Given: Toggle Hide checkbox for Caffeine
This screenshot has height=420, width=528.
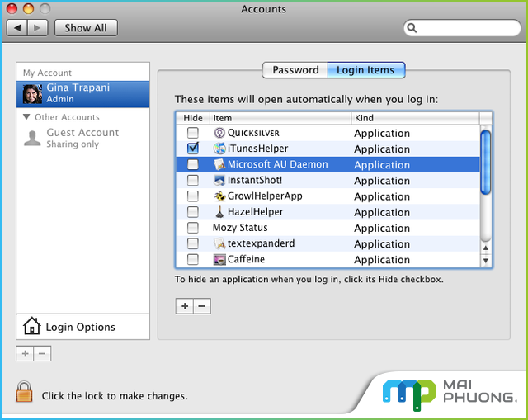Looking at the screenshot, I should pyautogui.click(x=192, y=259).
